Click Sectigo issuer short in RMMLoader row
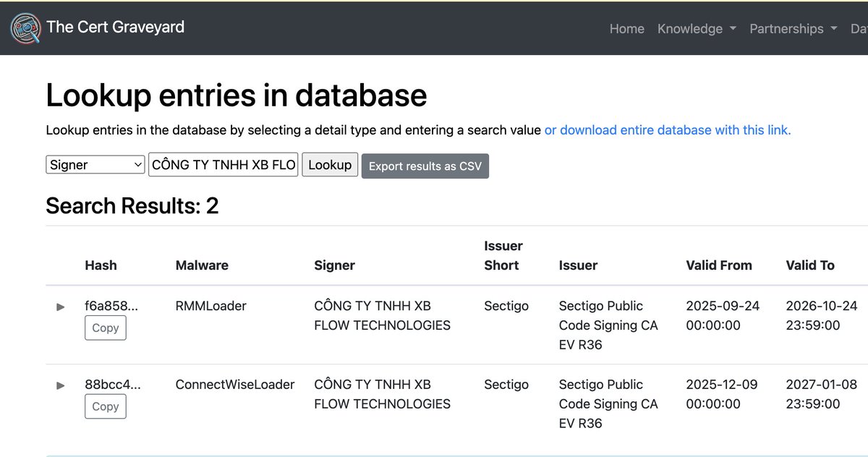 (506, 306)
